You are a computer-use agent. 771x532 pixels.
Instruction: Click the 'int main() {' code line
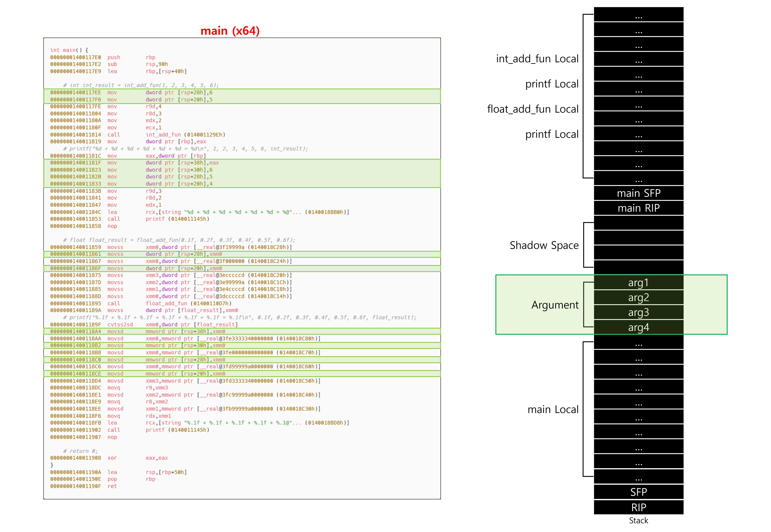pyautogui.click(x=69, y=50)
